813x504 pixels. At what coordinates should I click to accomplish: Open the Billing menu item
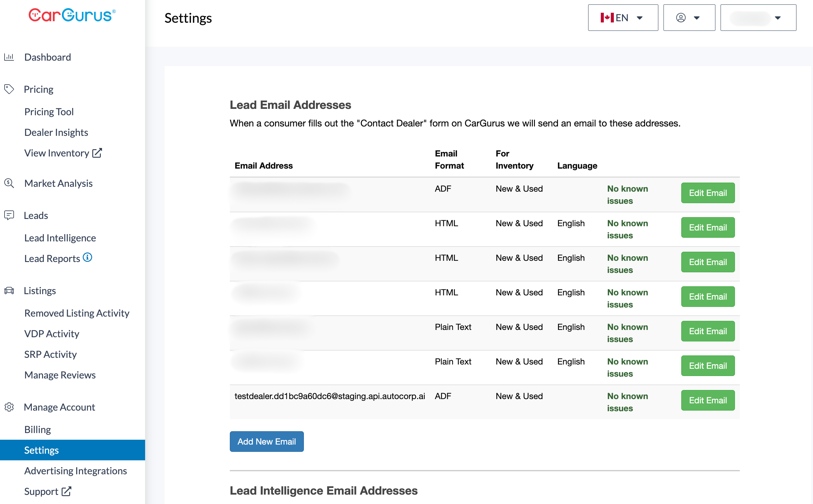37,429
